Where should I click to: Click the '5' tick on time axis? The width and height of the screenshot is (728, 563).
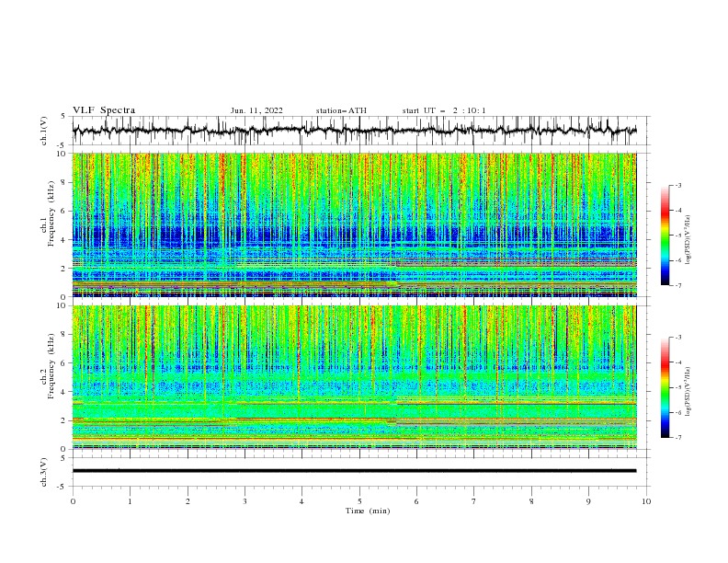[x=359, y=501]
